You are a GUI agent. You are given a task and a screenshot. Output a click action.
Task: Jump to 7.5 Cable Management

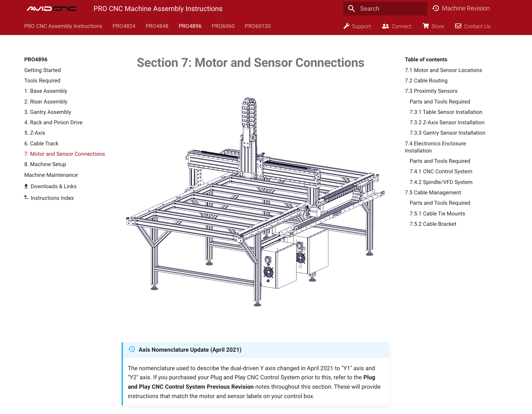433,192
